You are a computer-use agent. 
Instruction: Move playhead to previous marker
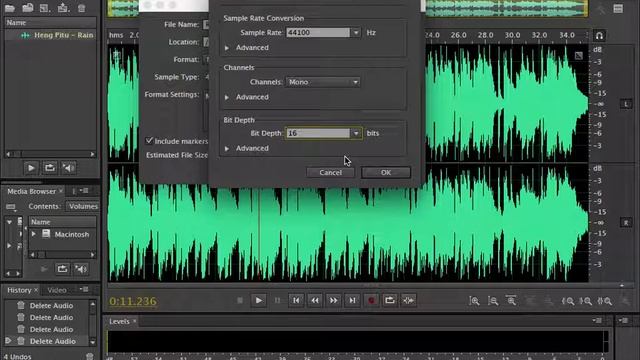[x=296, y=300]
